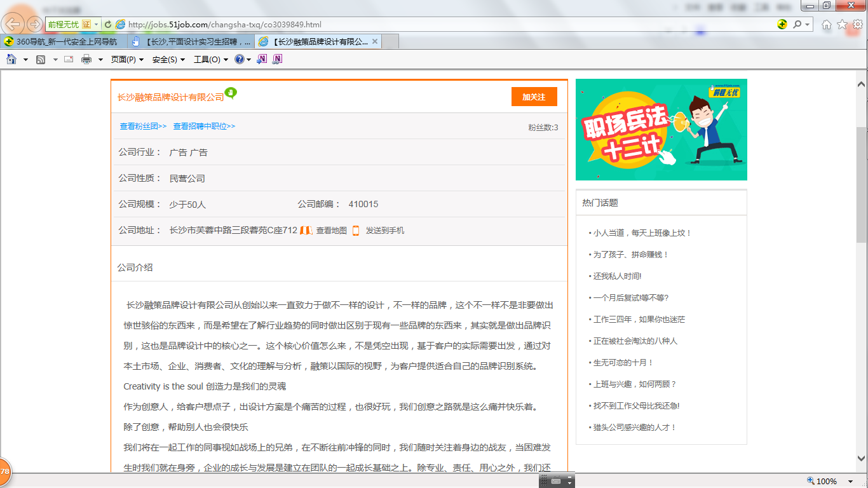Switch to the 360导航 tab
Image resolution: width=868 pixels, height=488 pixels.
click(64, 42)
